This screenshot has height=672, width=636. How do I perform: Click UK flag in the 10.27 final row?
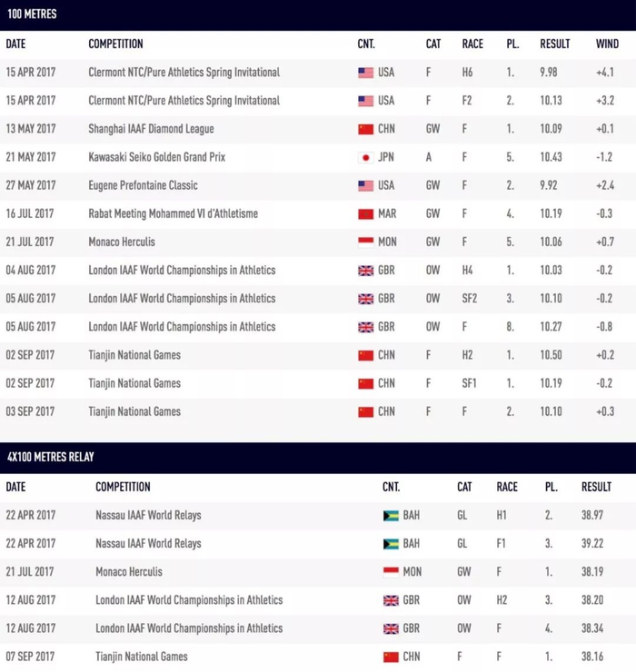coord(365,327)
